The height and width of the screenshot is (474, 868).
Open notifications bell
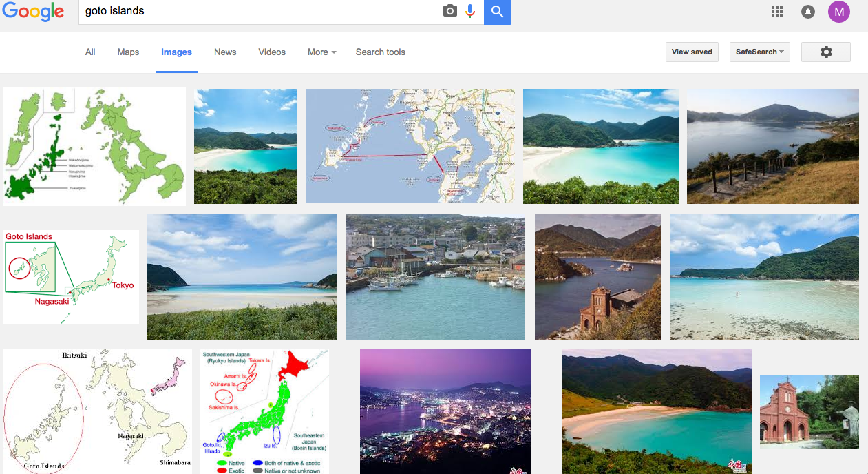click(808, 12)
